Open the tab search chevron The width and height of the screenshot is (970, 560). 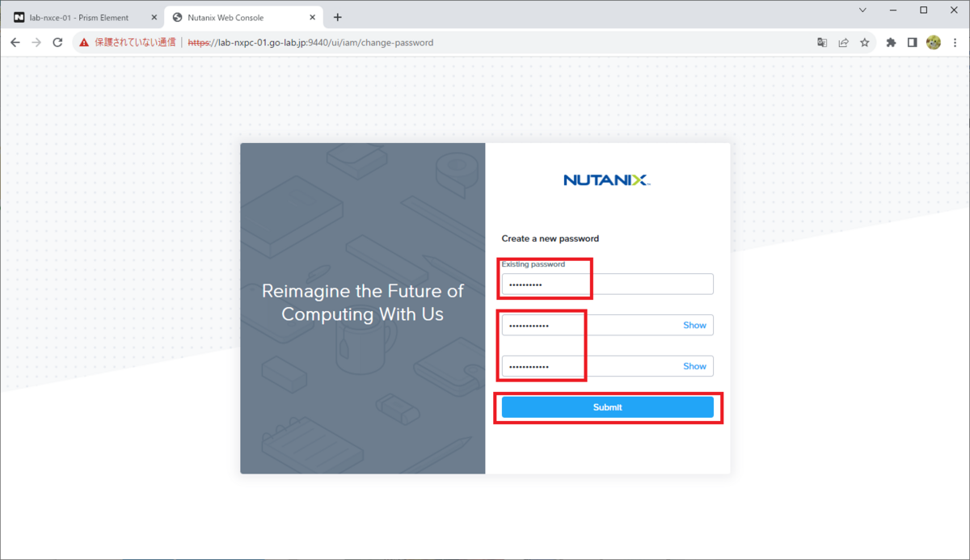point(862,11)
